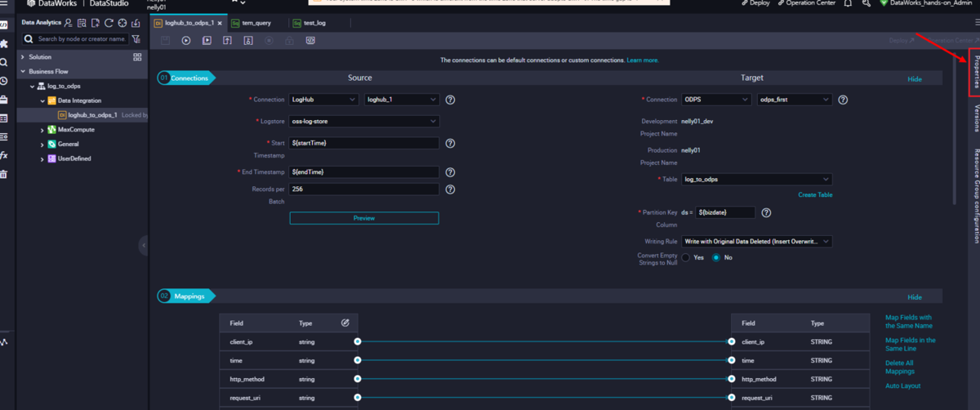The image size is (980, 410).
Task: Click the create new node icon
Action: (96, 23)
